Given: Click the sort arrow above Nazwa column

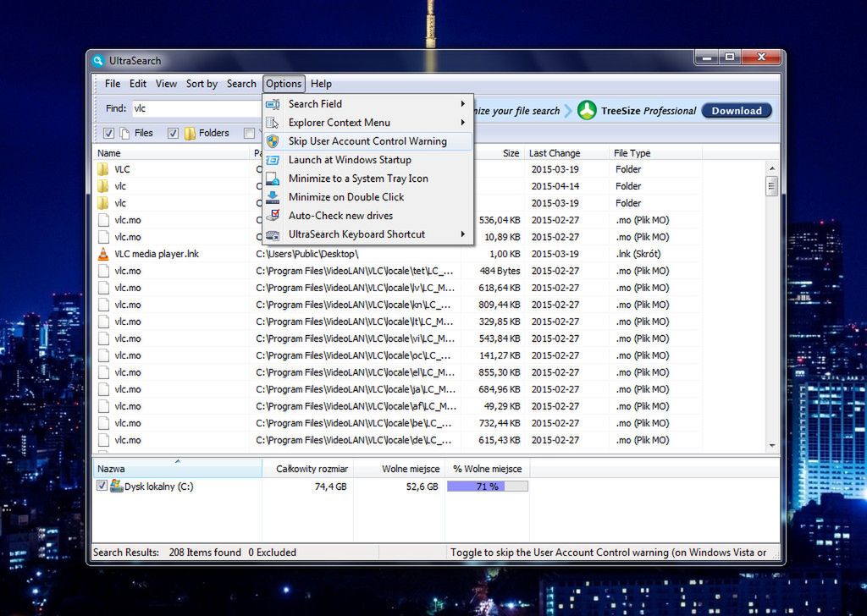Looking at the screenshot, I should 178,461.
